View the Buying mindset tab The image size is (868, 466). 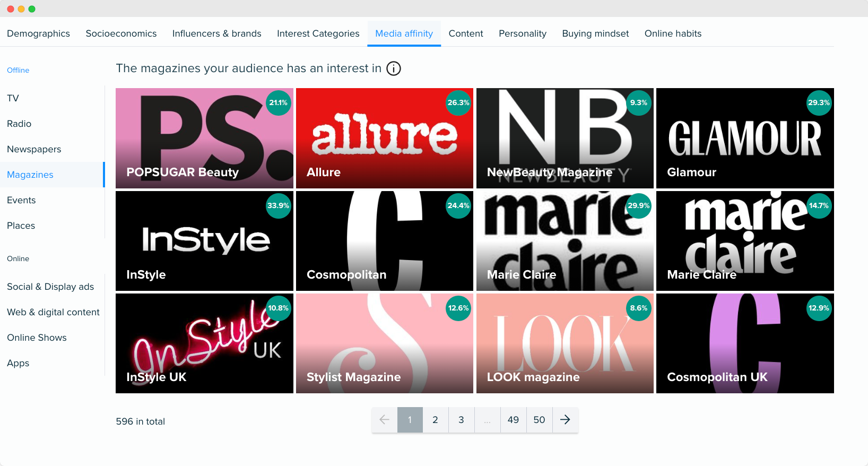coord(595,33)
